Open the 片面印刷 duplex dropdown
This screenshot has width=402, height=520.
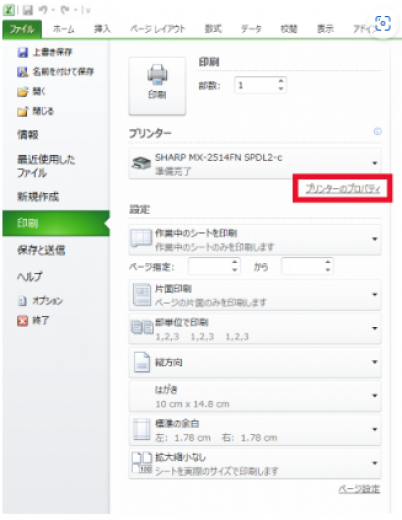(x=255, y=295)
